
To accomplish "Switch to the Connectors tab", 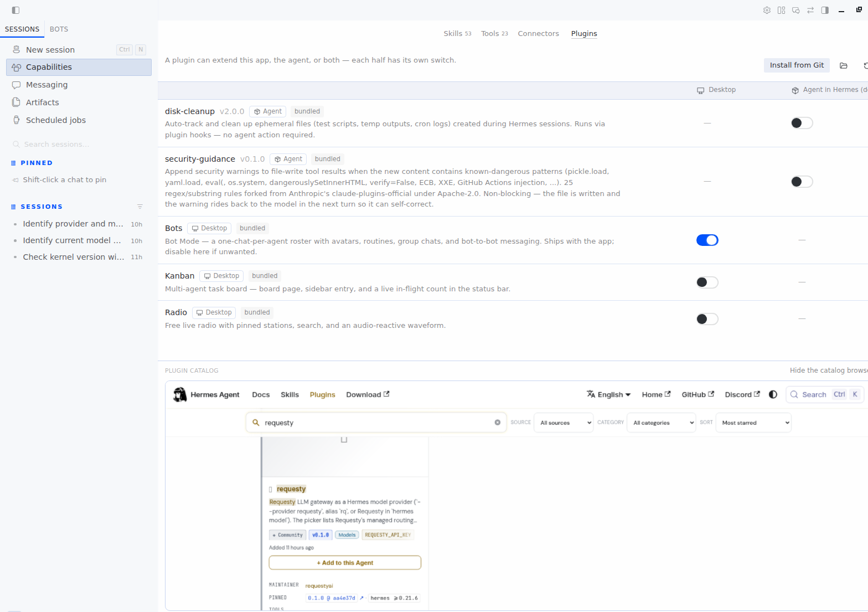I will pyautogui.click(x=538, y=34).
